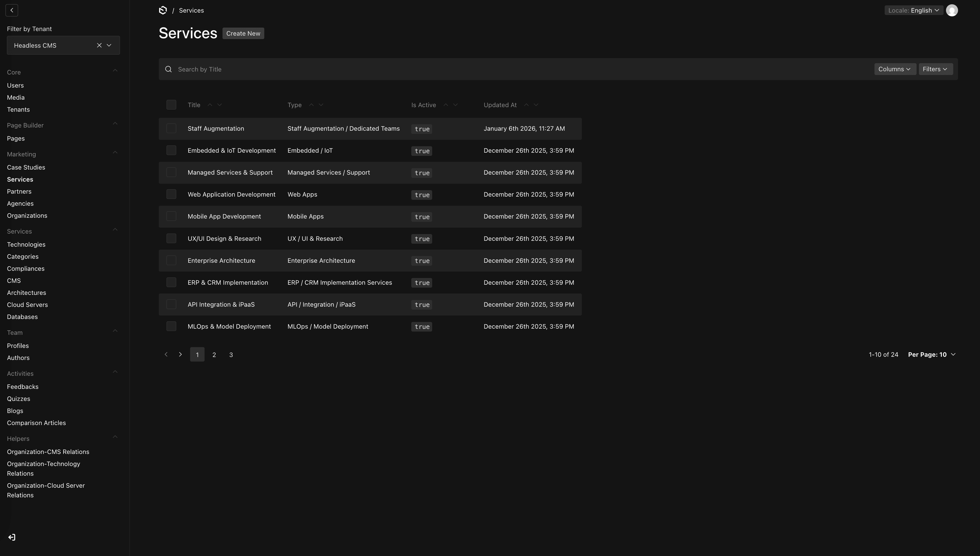Click the Create New button

(x=243, y=33)
